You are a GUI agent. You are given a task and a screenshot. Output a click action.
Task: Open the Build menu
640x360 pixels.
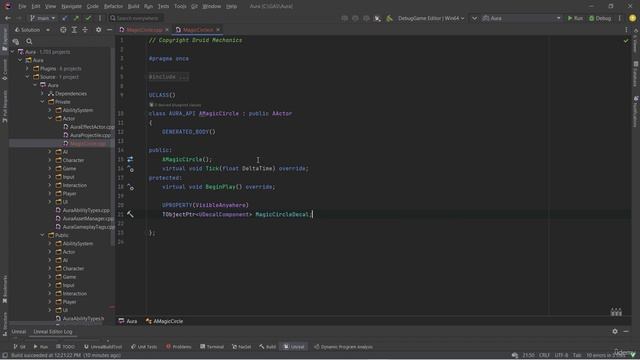[133, 7]
